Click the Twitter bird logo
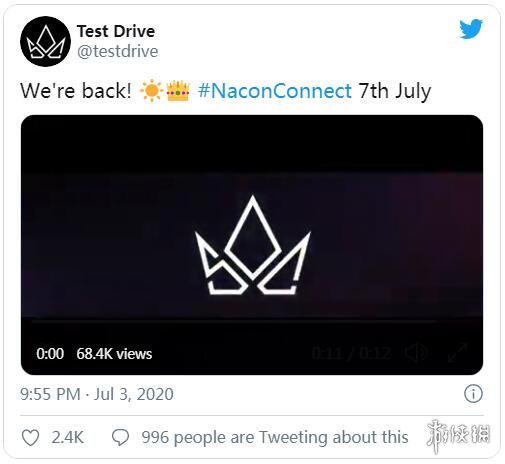505x464 pixels. tap(471, 29)
